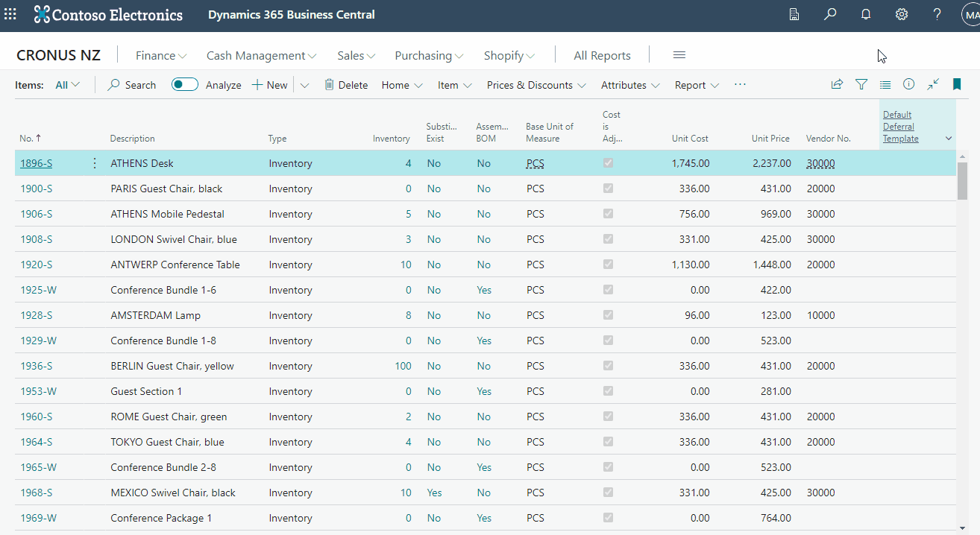The width and height of the screenshot is (980, 535).
Task: Open the Help question mark
Action: pos(937,14)
